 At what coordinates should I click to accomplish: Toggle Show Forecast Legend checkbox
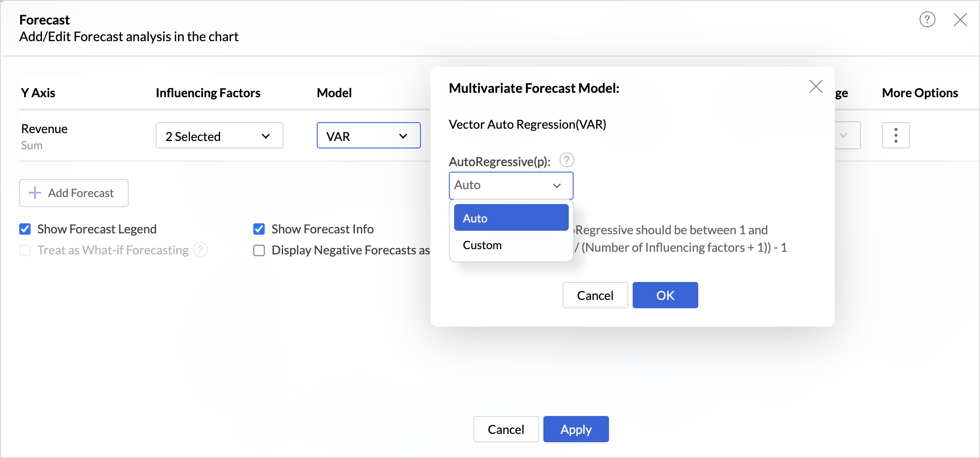tap(25, 229)
